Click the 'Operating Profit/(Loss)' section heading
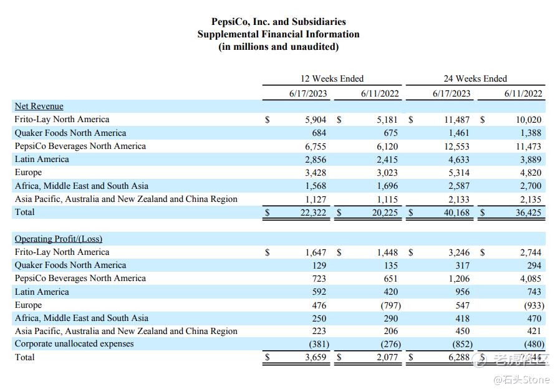 point(59,239)
